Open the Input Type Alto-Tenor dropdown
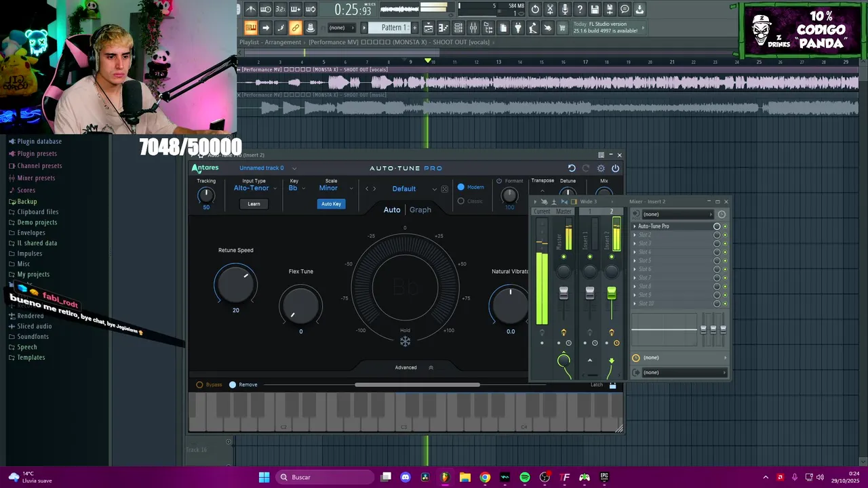 tap(255, 188)
